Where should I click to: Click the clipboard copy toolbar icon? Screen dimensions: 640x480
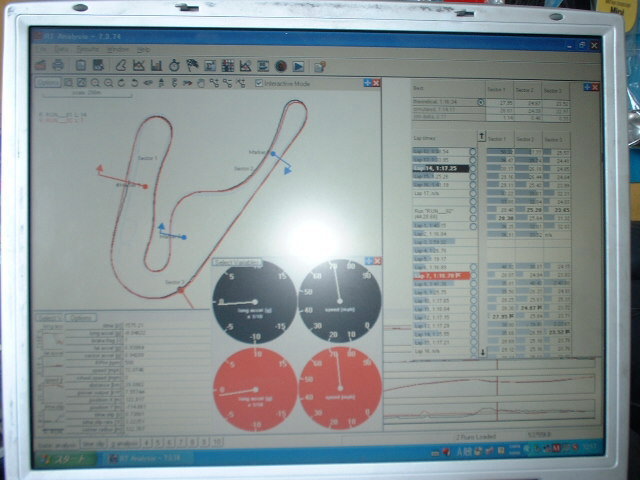tap(81, 65)
